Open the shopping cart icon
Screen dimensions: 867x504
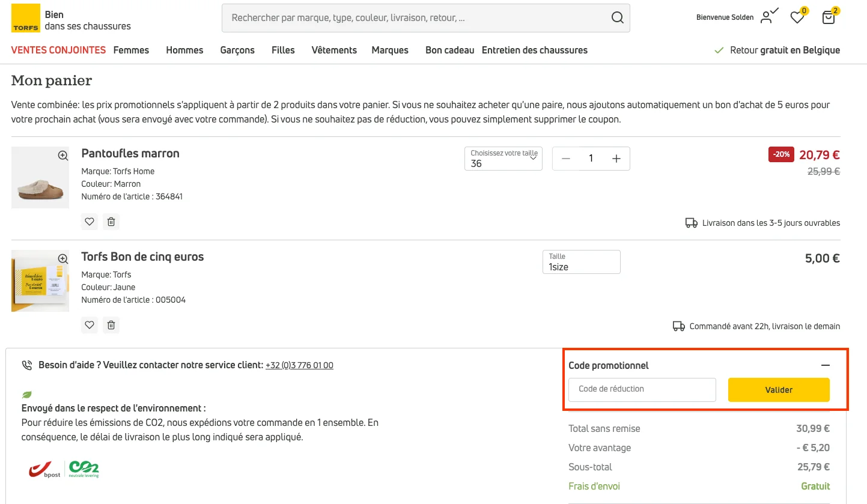point(829,17)
